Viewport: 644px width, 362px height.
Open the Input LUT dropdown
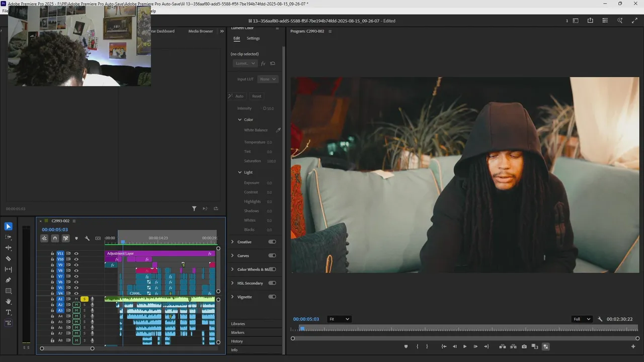[x=268, y=79]
